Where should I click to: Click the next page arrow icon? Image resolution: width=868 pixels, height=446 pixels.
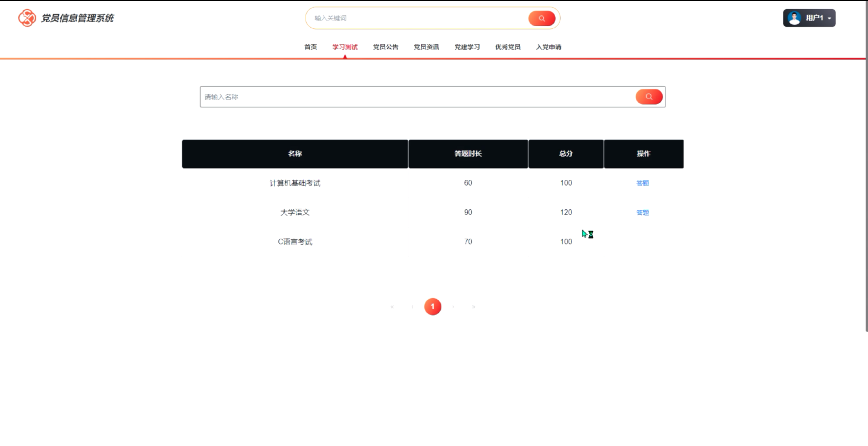(453, 307)
